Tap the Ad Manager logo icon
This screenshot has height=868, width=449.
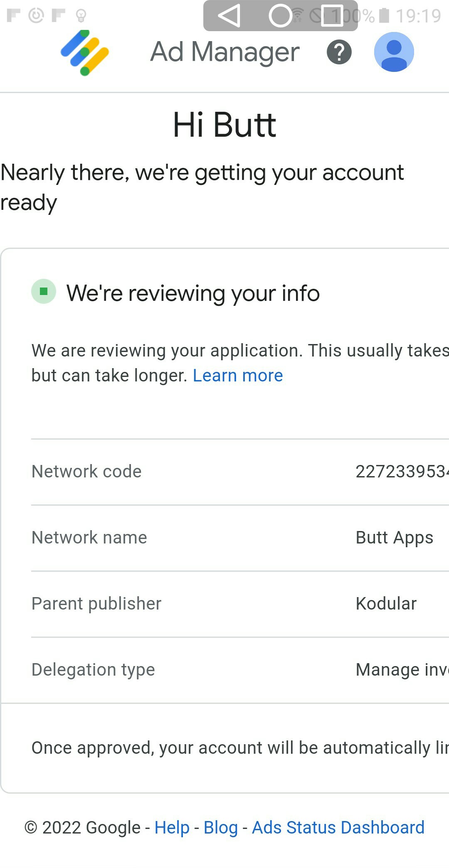click(x=85, y=53)
